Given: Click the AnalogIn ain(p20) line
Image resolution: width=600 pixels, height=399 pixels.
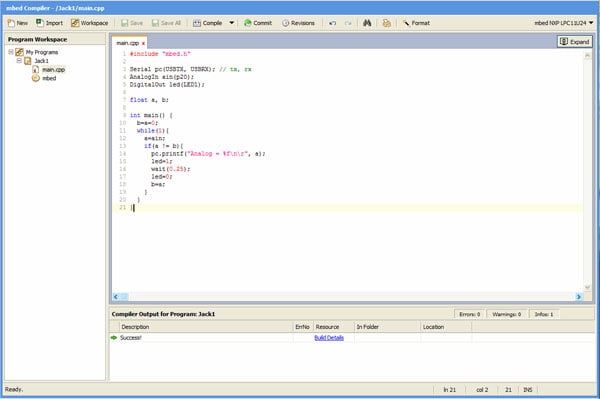Looking at the screenshot, I should coord(161,77).
